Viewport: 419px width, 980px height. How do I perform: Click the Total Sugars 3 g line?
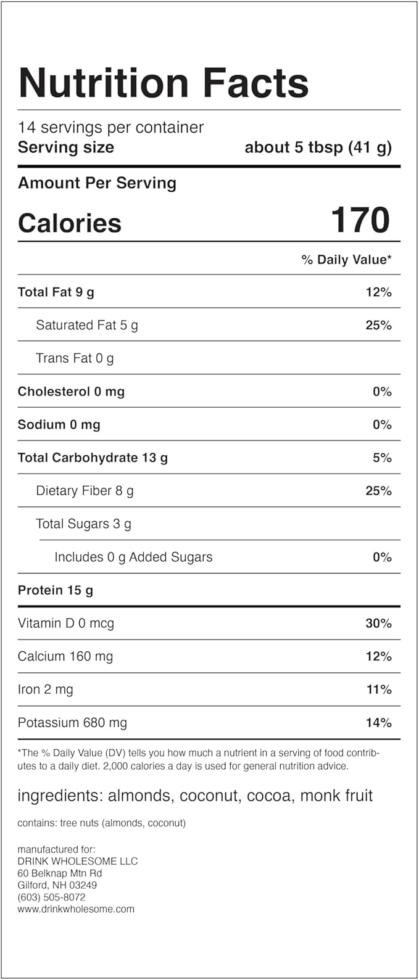coord(83,524)
